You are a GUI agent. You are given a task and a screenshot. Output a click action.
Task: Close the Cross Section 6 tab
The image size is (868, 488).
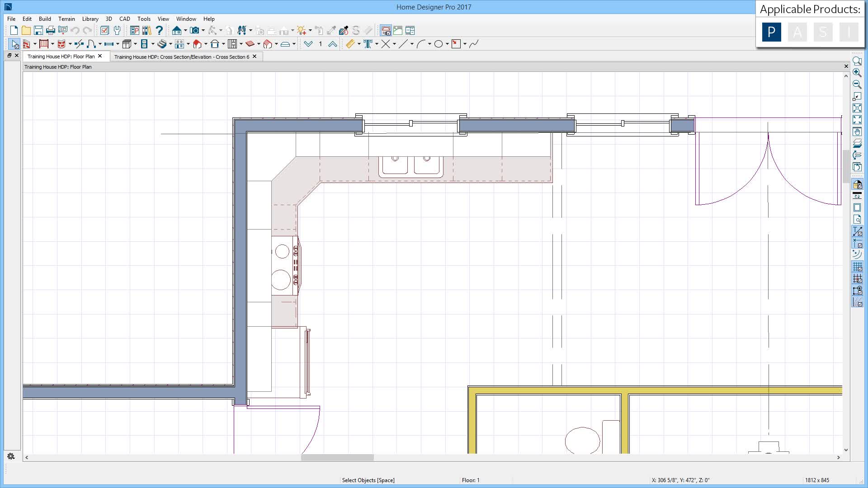coord(255,56)
